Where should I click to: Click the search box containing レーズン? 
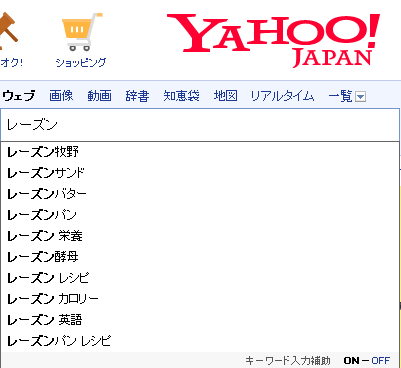200,125
